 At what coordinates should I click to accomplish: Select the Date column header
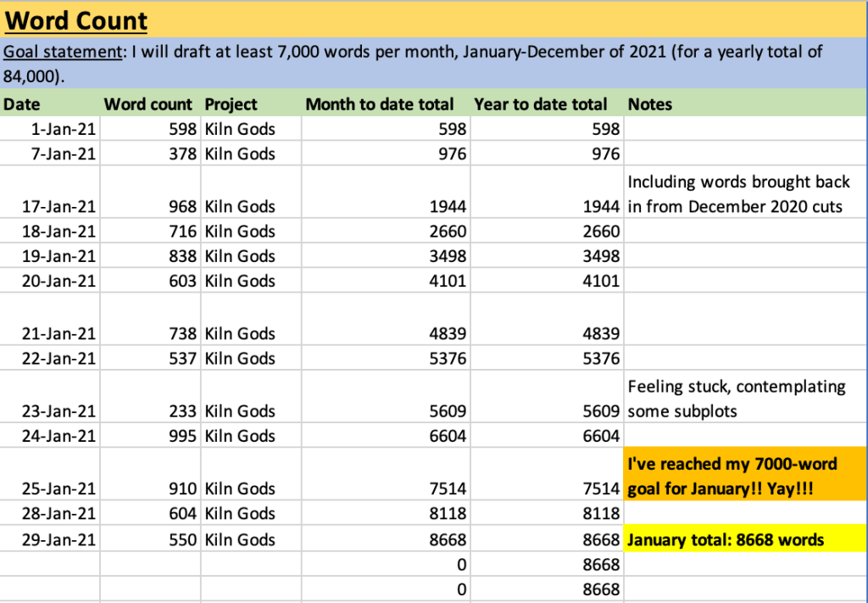[50, 104]
